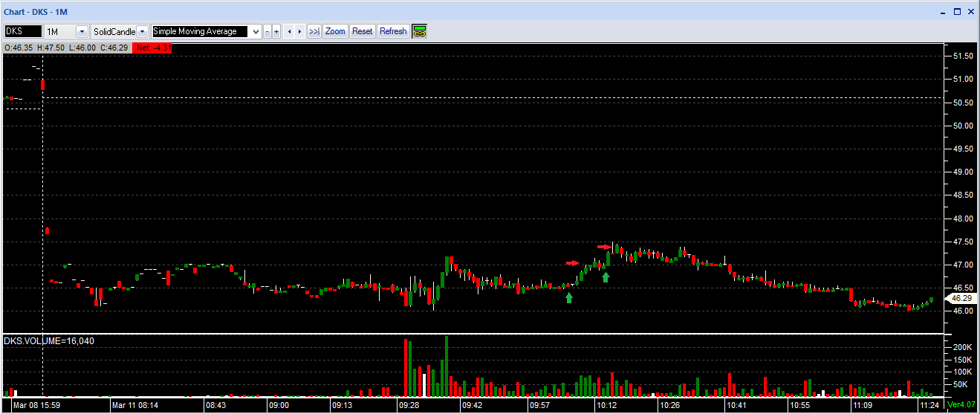Click the DKS symbol input field
The width and height of the screenshot is (980, 414).
23,31
